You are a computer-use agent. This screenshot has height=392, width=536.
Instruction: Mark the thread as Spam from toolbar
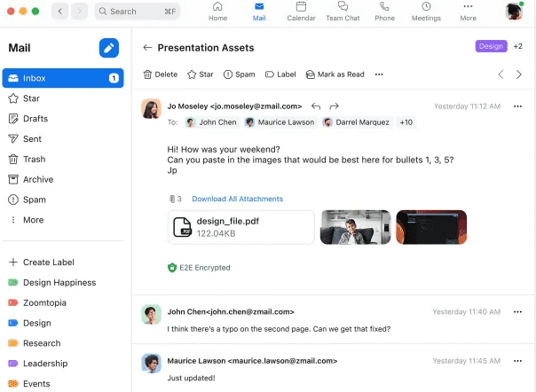click(240, 74)
